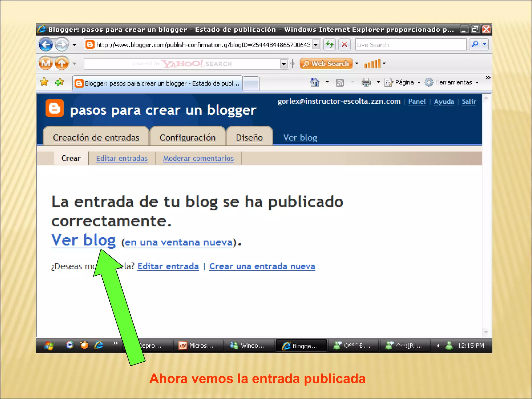
Task: Switch to the Diseño tab
Action: 249,137
